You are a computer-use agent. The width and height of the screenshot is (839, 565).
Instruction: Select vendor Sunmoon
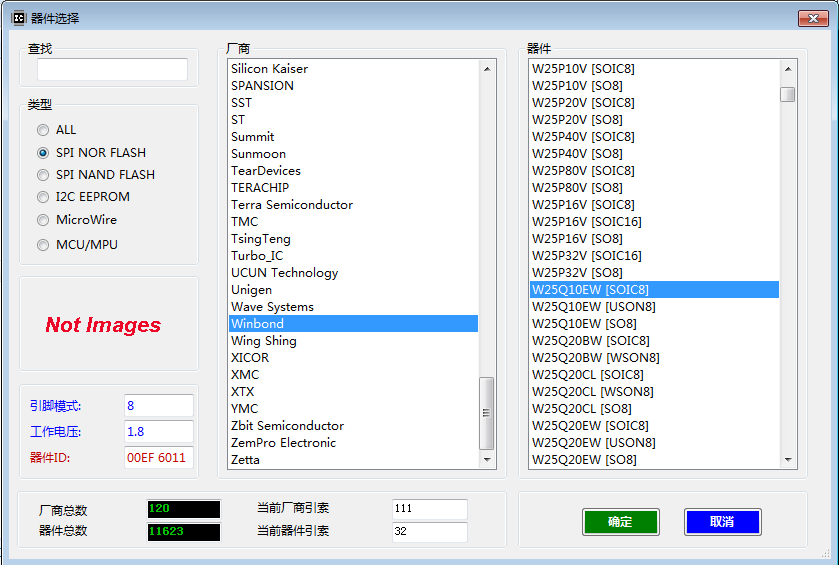pyautogui.click(x=353, y=154)
